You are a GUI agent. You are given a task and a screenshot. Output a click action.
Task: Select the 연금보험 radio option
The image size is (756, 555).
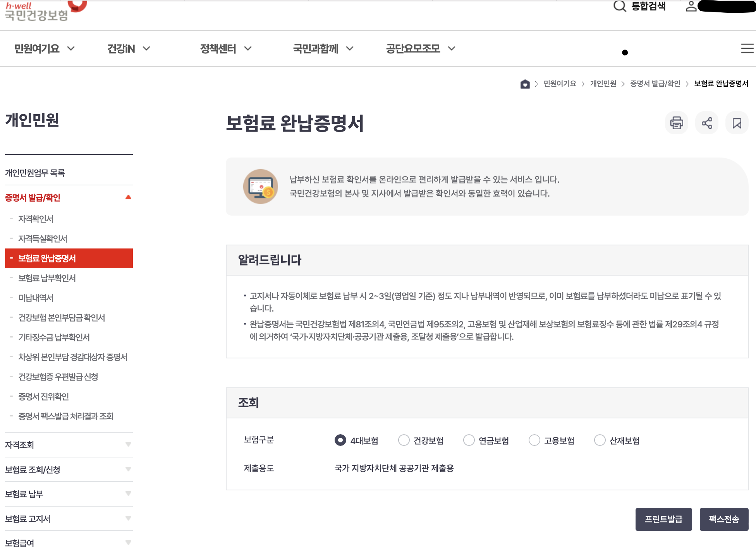tap(469, 440)
